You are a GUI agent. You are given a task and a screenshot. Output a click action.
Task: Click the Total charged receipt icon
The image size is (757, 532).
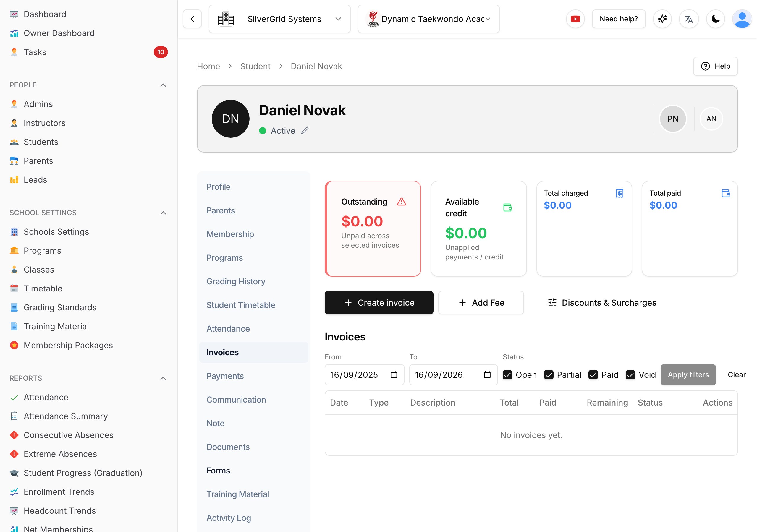point(620,193)
